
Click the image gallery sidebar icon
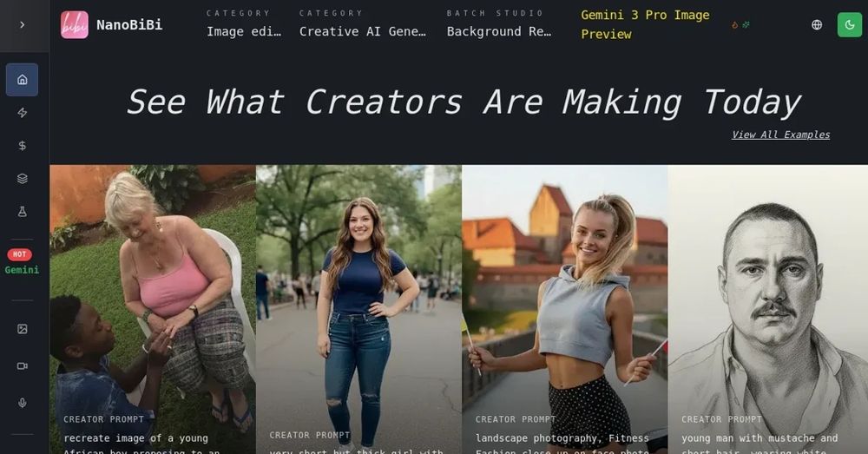pos(23,329)
